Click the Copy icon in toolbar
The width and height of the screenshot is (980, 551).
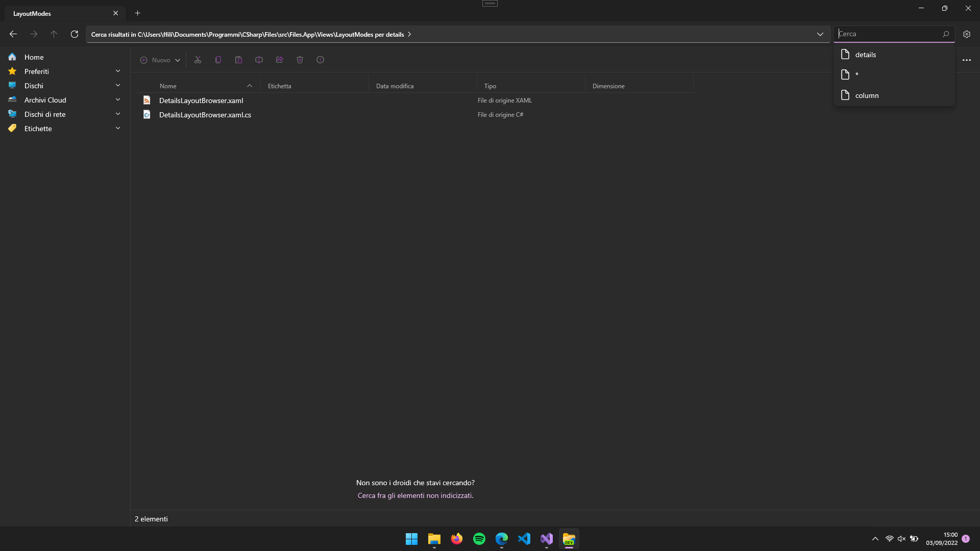[218, 60]
